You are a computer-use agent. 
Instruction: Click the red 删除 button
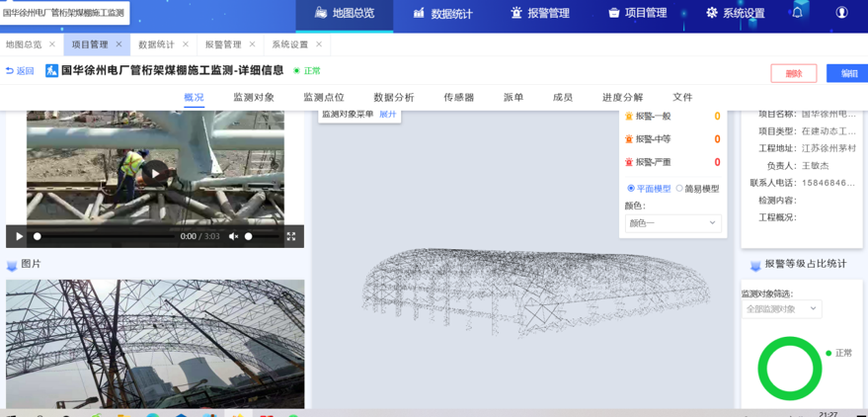(794, 73)
